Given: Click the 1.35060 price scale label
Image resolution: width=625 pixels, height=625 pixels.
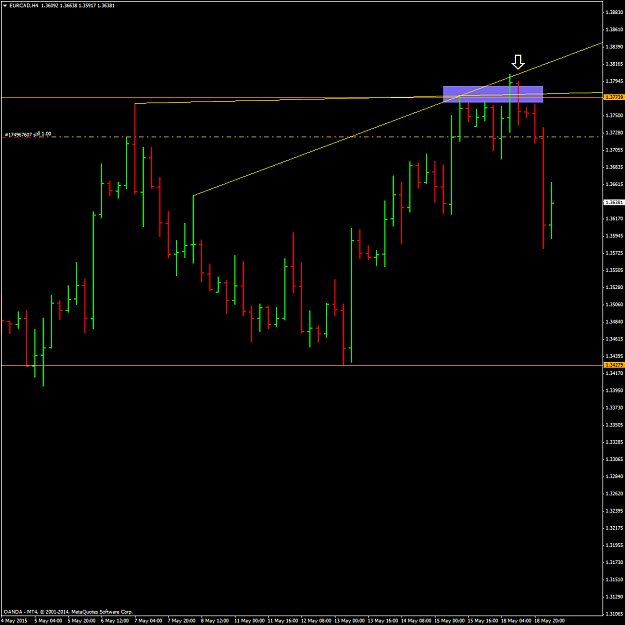Looking at the screenshot, I should pos(614,304).
